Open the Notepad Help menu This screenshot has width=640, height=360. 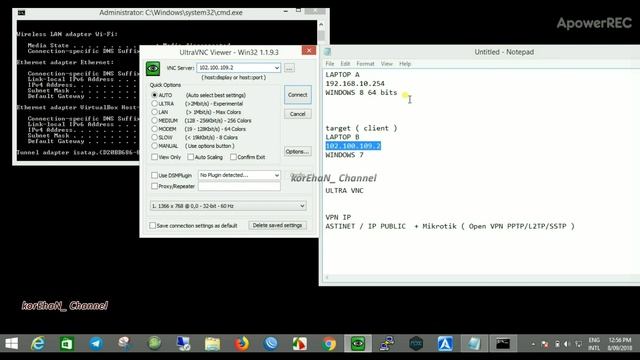click(405, 64)
